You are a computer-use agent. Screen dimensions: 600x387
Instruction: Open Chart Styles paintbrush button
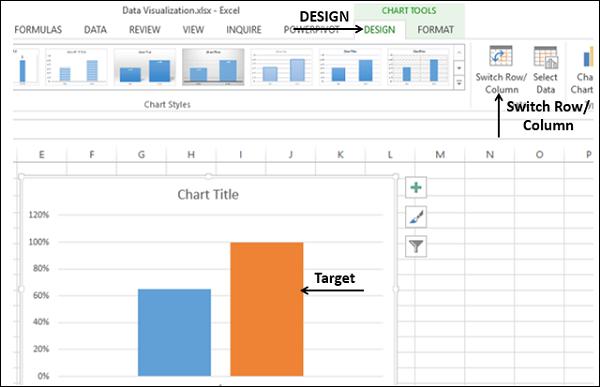416,217
